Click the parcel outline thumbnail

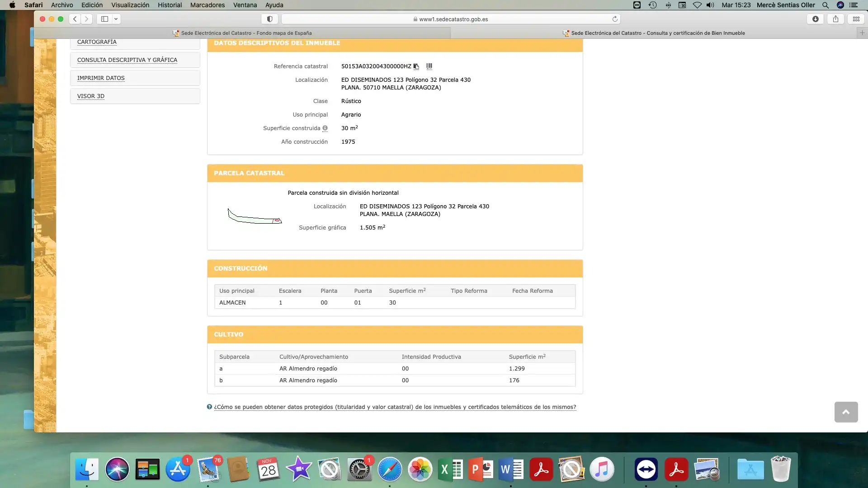click(x=255, y=216)
